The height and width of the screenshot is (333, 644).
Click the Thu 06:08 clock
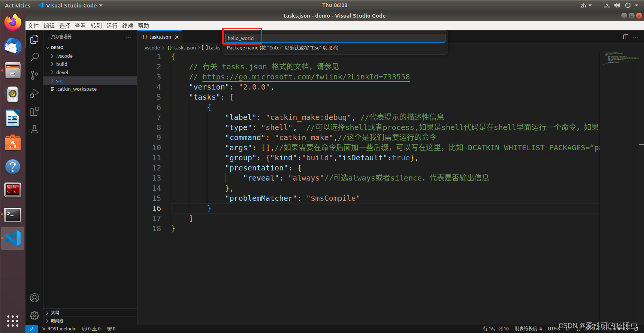[335, 5]
